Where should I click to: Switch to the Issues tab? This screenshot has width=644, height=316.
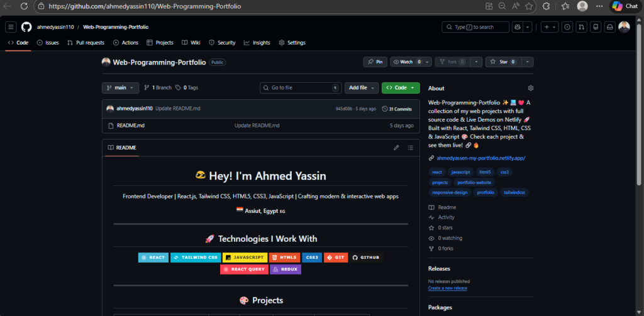tap(48, 43)
